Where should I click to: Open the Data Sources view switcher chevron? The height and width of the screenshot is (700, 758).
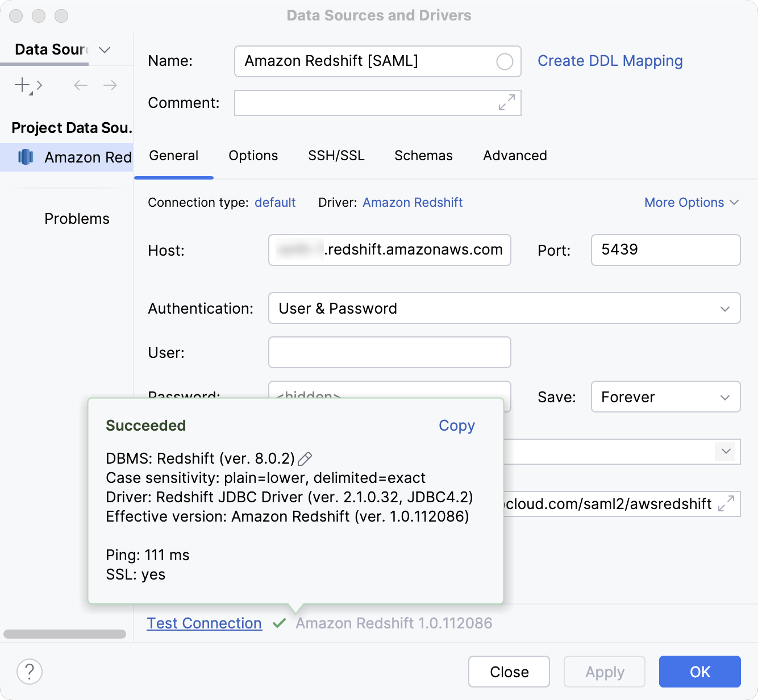coord(104,50)
